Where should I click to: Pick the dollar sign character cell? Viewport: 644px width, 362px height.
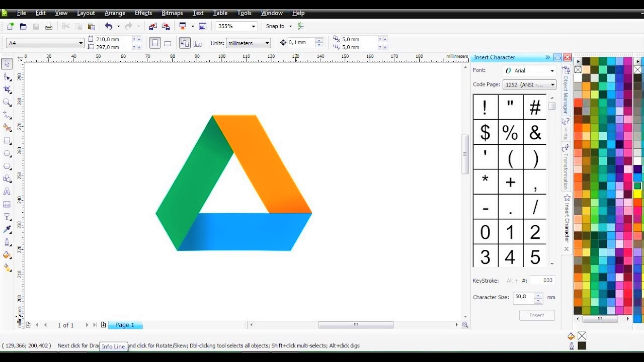tap(485, 132)
